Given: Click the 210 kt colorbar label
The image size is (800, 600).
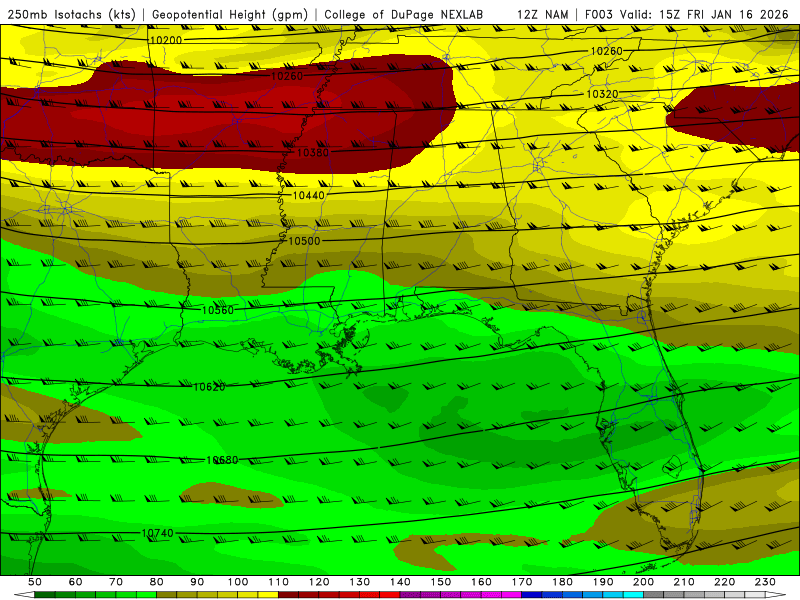Looking at the screenshot, I should point(685,582).
